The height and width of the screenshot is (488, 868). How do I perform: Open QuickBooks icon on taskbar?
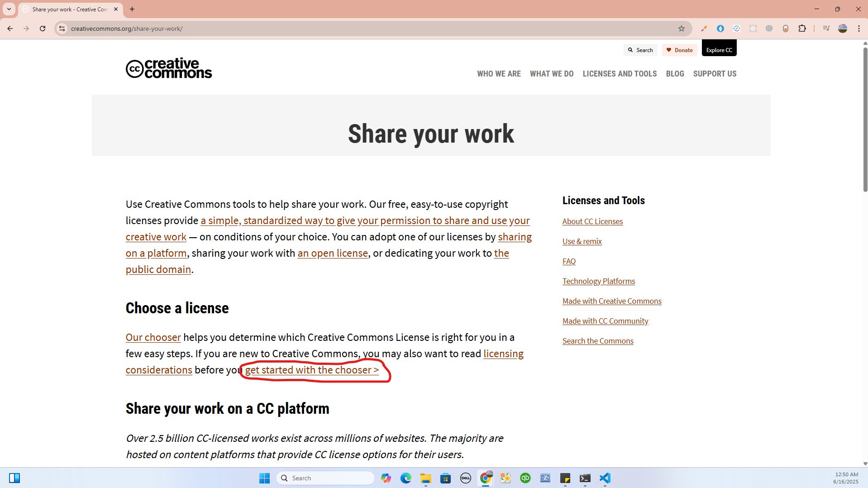point(525,478)
